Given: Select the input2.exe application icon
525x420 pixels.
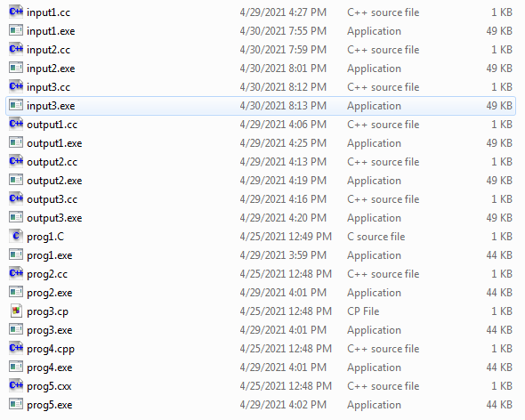Looking at the screenshot, I should pyautogui.click(x=16, y=68).
